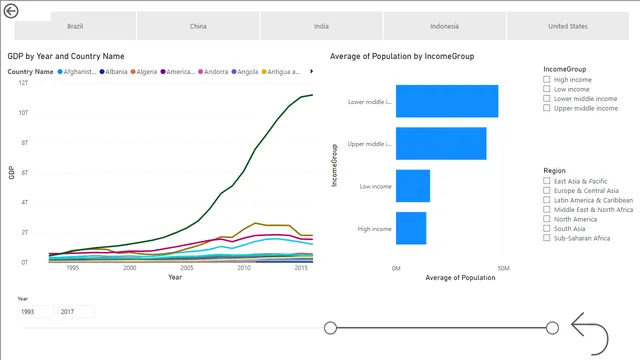Viewport: 640px width, 360px height.
Task: Check East Asia & Pacific region
Action: click(547, 180)
